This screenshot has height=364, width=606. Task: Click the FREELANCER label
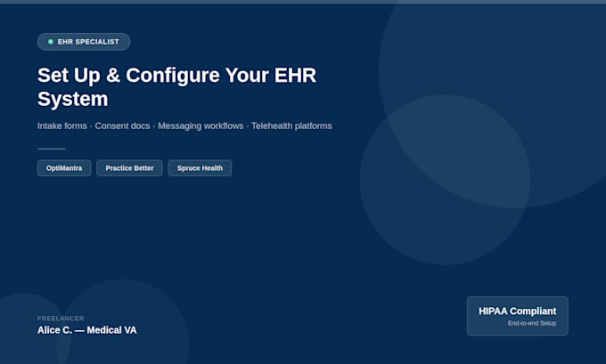coord(61,318)
